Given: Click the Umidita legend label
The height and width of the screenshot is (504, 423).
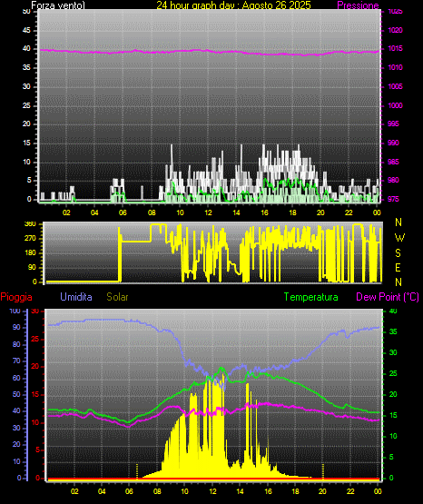Looking at the screenshot, I should [76, 297].
